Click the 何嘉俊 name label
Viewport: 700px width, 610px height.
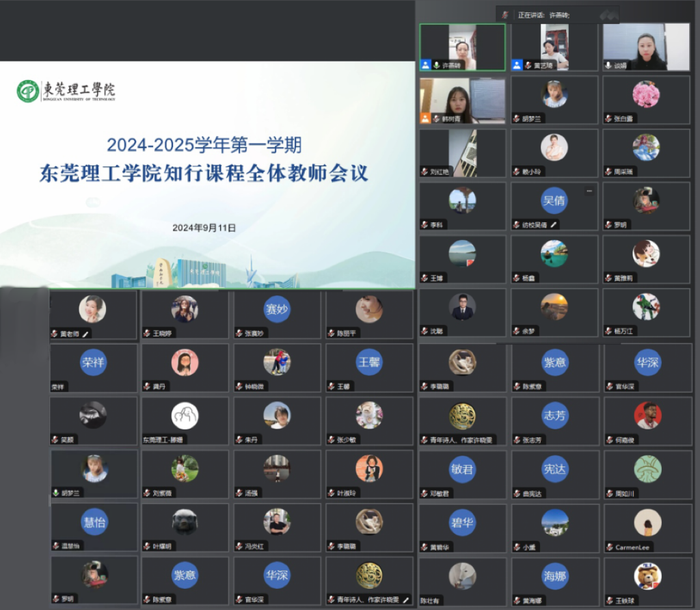625,440
